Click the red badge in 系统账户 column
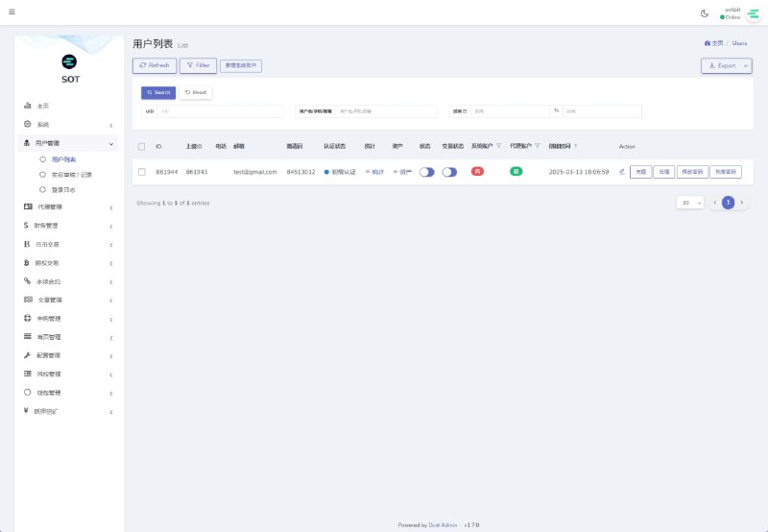The height and width of the screenshot is (532, 768). coord(477,171)
